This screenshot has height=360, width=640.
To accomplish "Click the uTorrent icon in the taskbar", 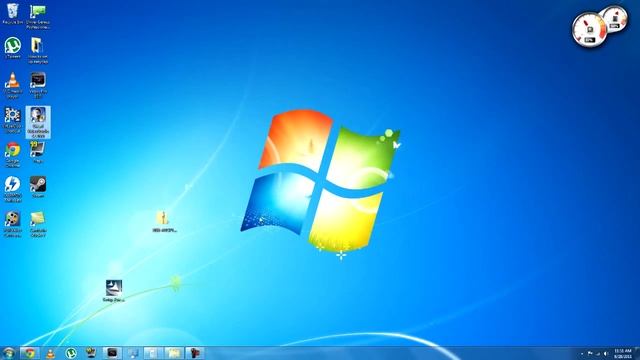I will [71, 353].
